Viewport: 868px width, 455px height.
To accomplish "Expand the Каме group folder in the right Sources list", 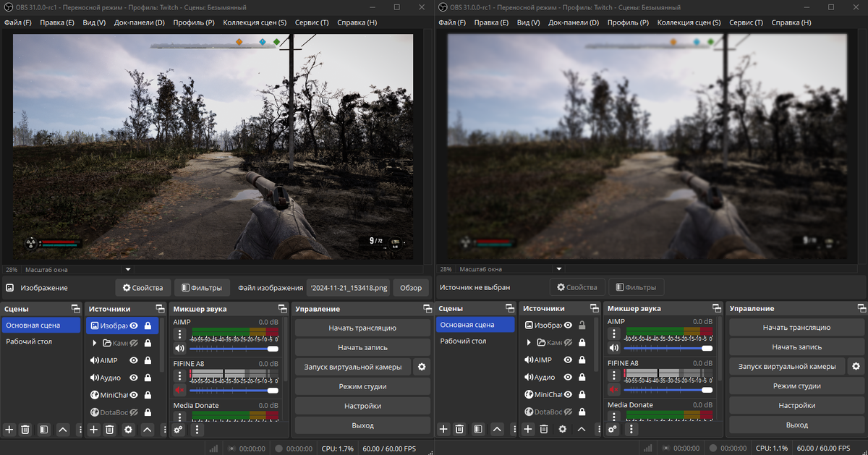I will pos(529,342).
